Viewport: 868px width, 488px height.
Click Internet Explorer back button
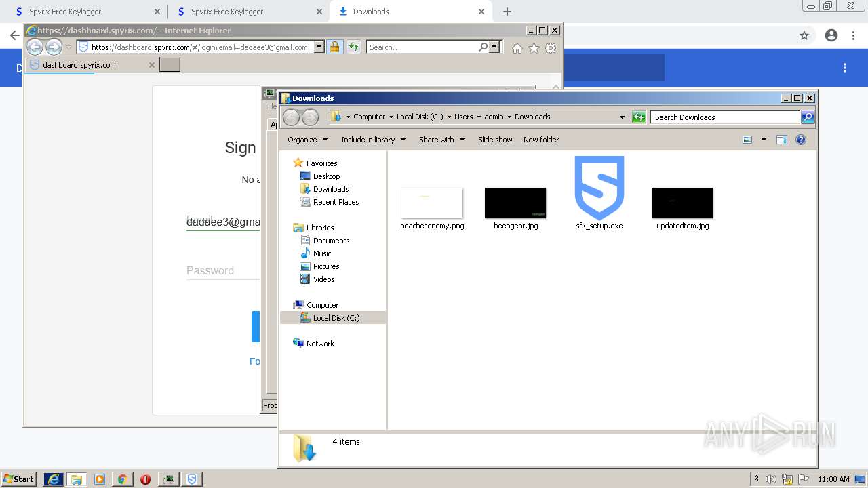[x=35, y=47]
